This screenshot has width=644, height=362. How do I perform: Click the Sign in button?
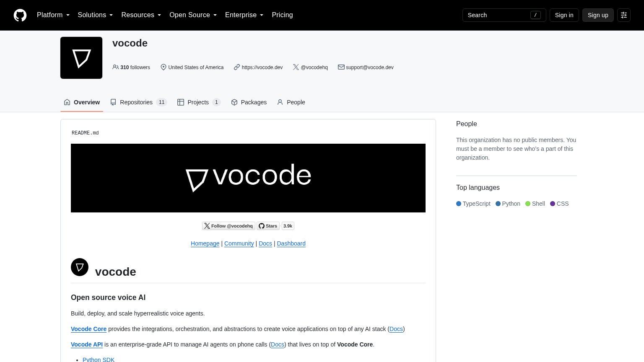click(564, 15)
